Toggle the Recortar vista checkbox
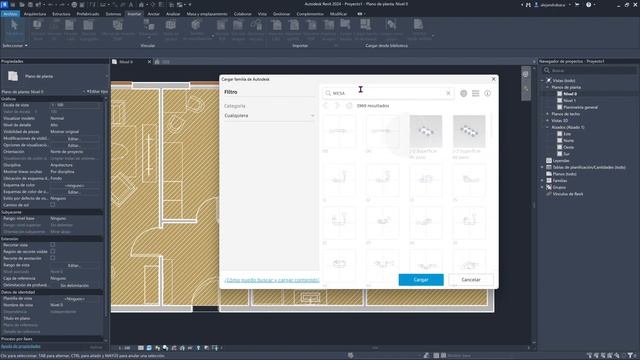640x360 pixels. (x=53, y=245)
